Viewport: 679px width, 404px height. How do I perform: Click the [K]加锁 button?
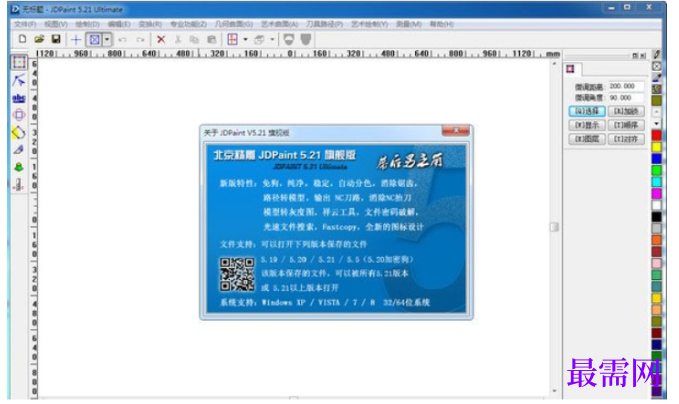[626, 111]
